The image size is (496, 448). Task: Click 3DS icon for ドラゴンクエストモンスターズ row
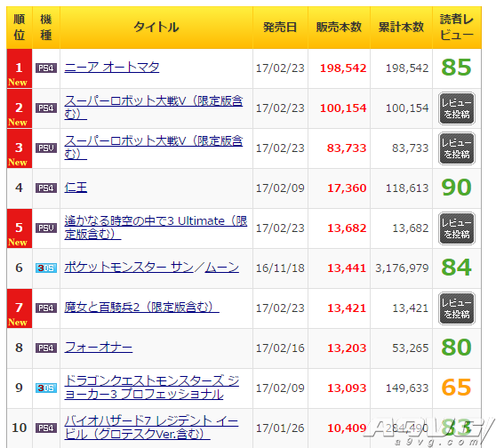[46, 388]
